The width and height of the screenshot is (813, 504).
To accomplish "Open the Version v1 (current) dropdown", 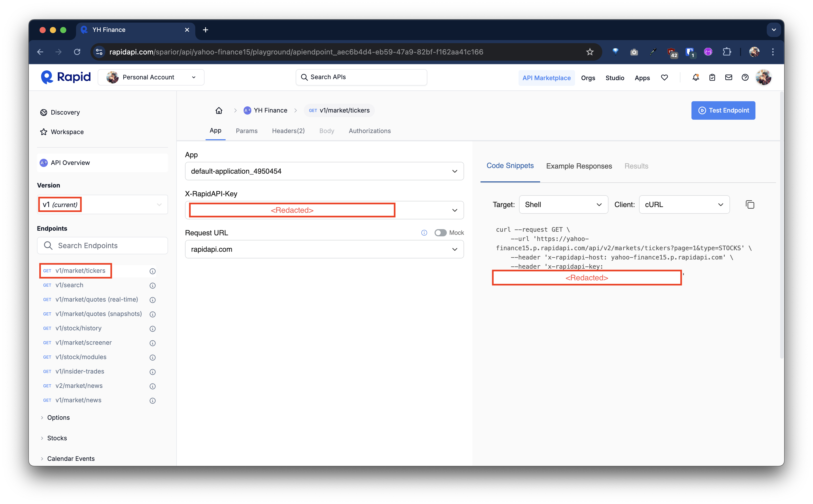I will tap(102, 204).
